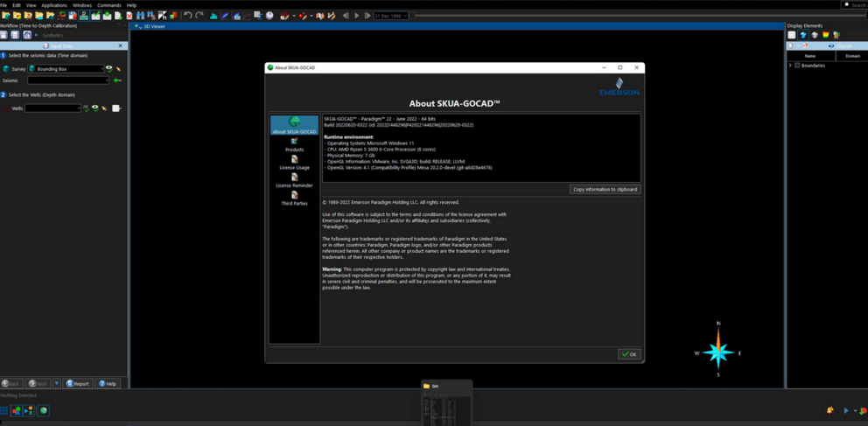The height and width of the screenshot is (426, 868).
Task: Click the green arrow next to Seismic
Action: pos(116,80)
